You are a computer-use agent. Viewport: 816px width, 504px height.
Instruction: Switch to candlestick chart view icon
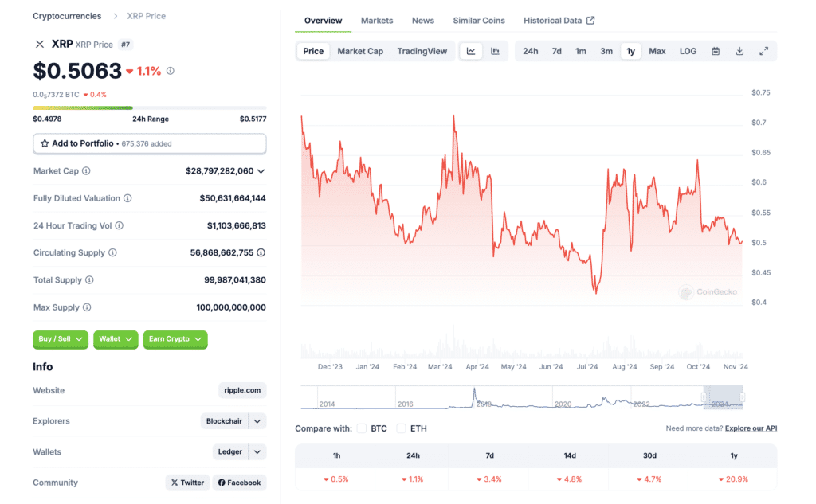495,51
